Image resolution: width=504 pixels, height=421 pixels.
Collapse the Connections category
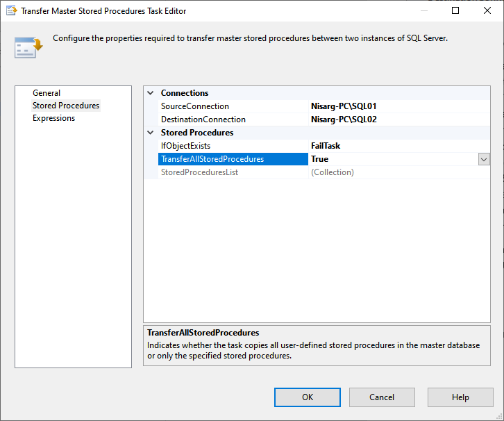(x=151, y=93)
